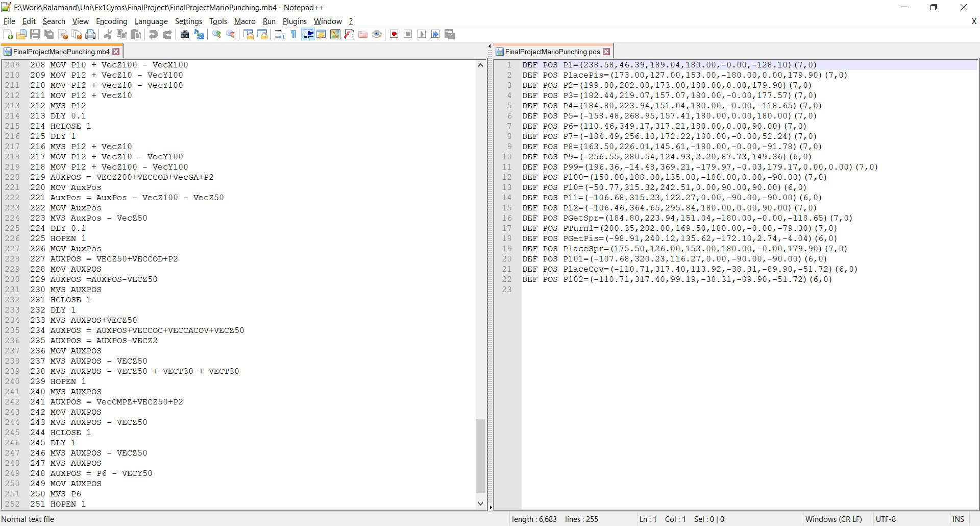This screenshot has height=526, width=980.
Task: Start macro recording
Action: click(394, 34)
